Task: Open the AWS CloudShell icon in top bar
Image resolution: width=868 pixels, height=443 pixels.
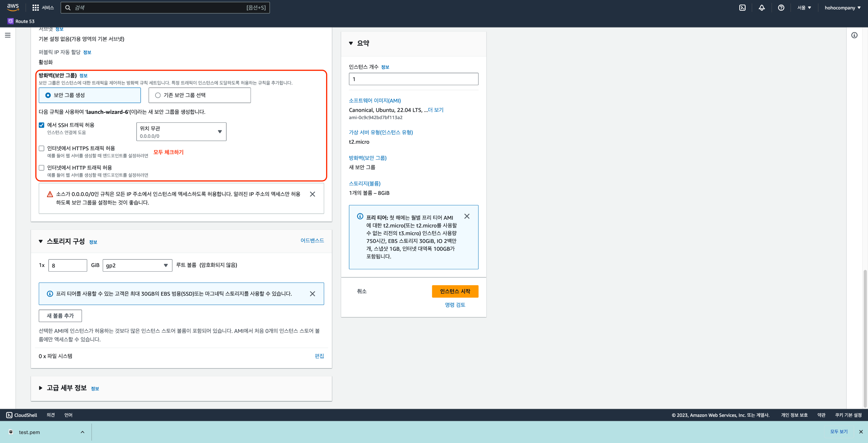Action: pos(742,8)
